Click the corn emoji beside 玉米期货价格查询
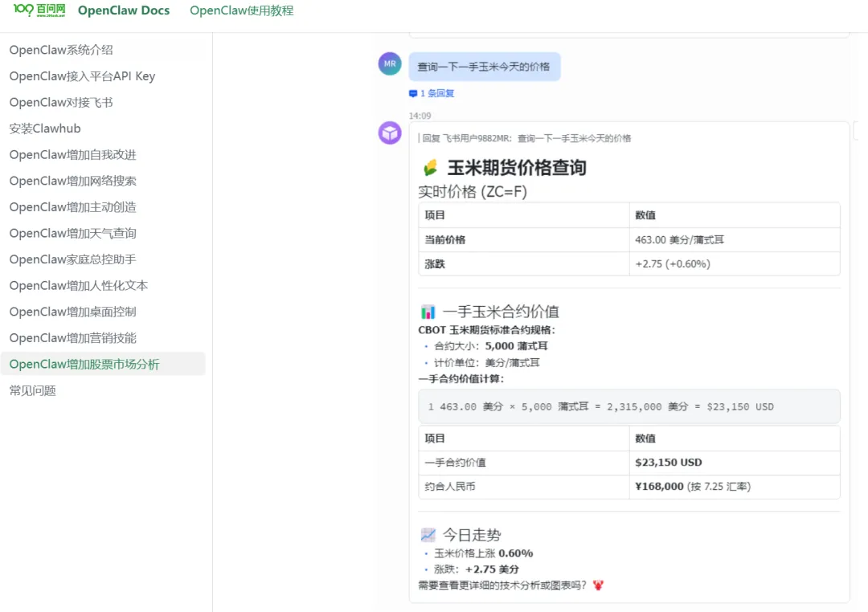Image resolution: width=868 pixels, height=612 pixels. tap(431, 168)
